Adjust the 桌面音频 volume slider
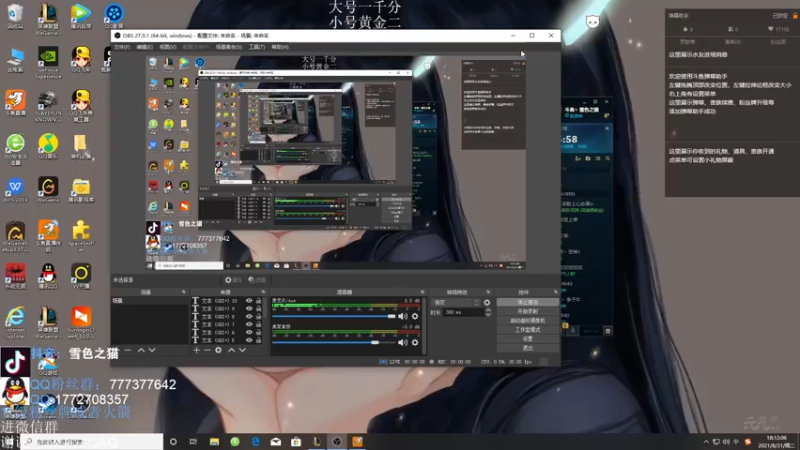The width and height of the screenshot is (800, 450). 334,342
